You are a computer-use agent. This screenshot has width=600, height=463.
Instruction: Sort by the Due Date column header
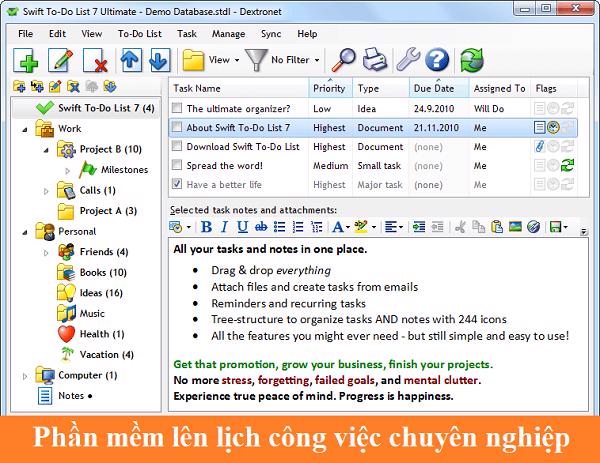coord(439,88)
